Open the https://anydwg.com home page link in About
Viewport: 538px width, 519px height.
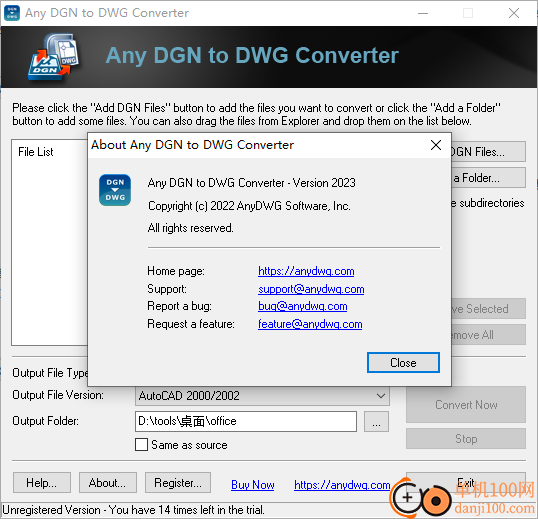[306, 271]
